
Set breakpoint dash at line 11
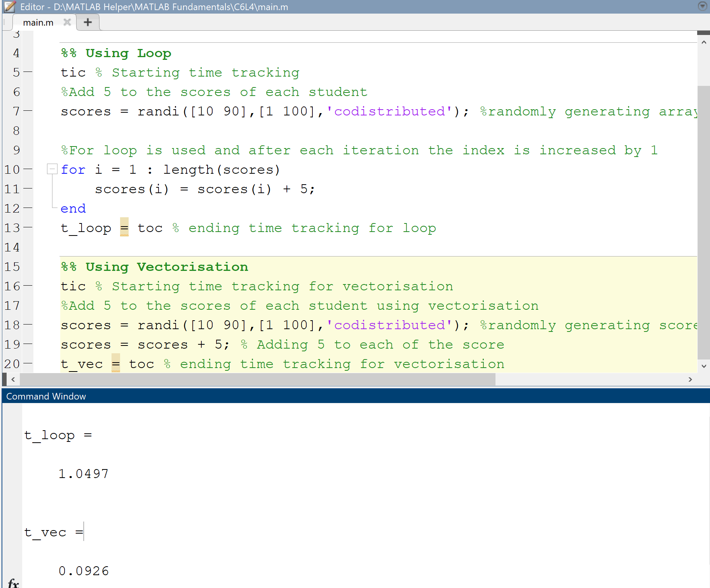(x=28, y=188)
